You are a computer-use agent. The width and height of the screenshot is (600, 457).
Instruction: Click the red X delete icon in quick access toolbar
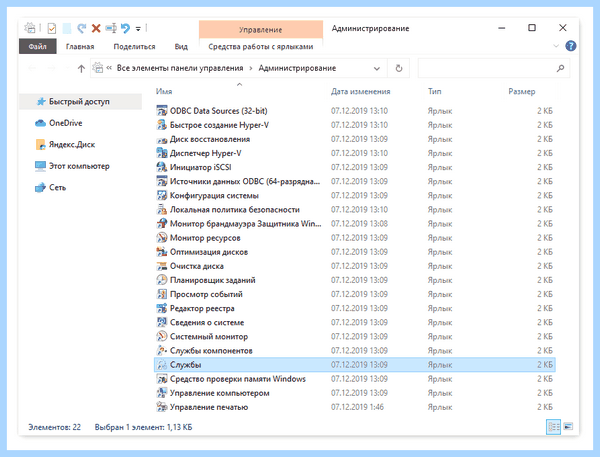[x=96, y=28]
